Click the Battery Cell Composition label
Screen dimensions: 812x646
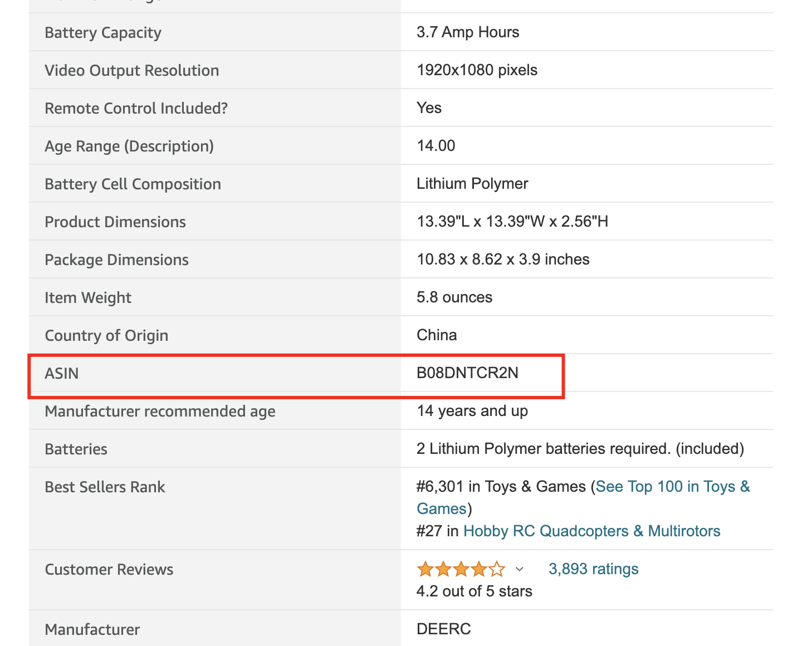point(133,184)
